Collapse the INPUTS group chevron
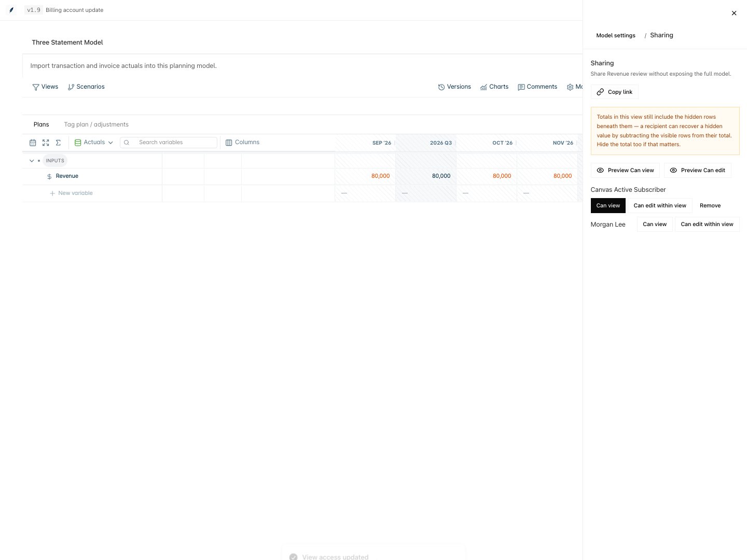Screen dimensions: 747x560 (32, 161)
